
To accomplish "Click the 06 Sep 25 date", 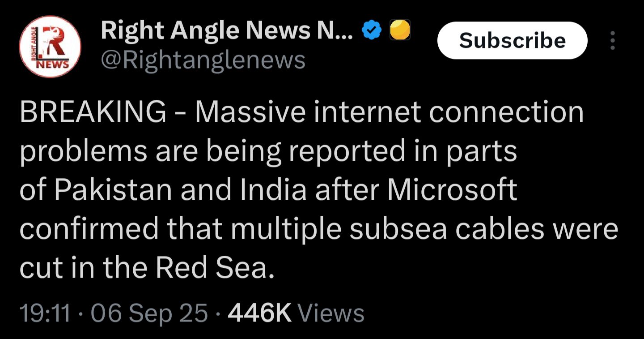I will point(149,313).
